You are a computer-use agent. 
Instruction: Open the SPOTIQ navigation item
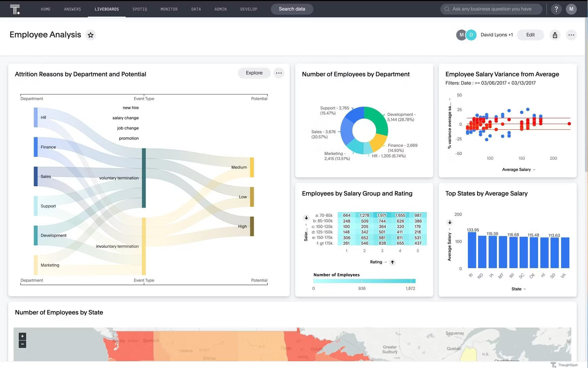click(x=139, y=9)
